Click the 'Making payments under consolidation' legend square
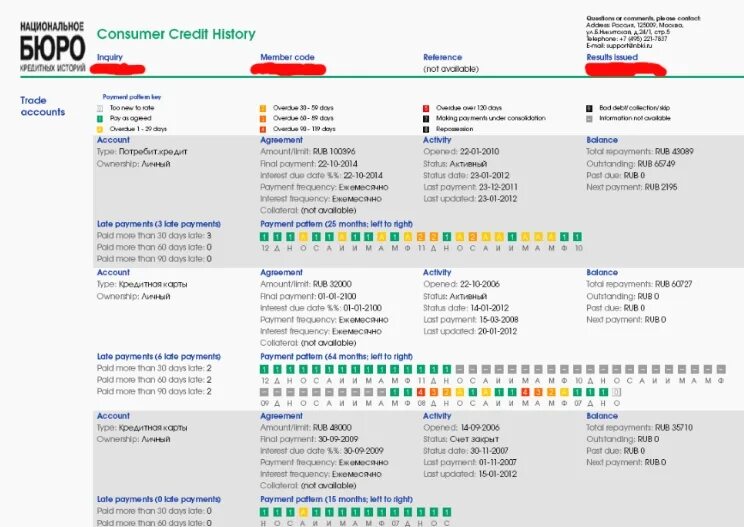This screenshot has width=744, height=527. (426, 119)
